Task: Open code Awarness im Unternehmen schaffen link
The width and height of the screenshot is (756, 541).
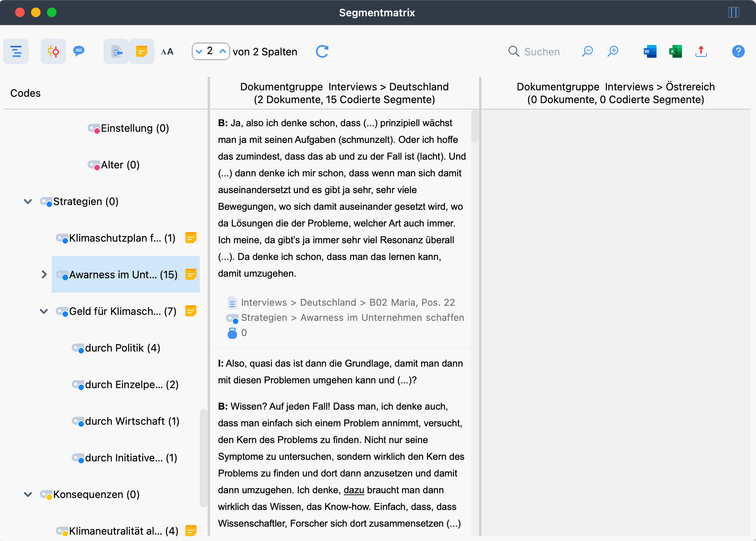Action: pos(352,317)
